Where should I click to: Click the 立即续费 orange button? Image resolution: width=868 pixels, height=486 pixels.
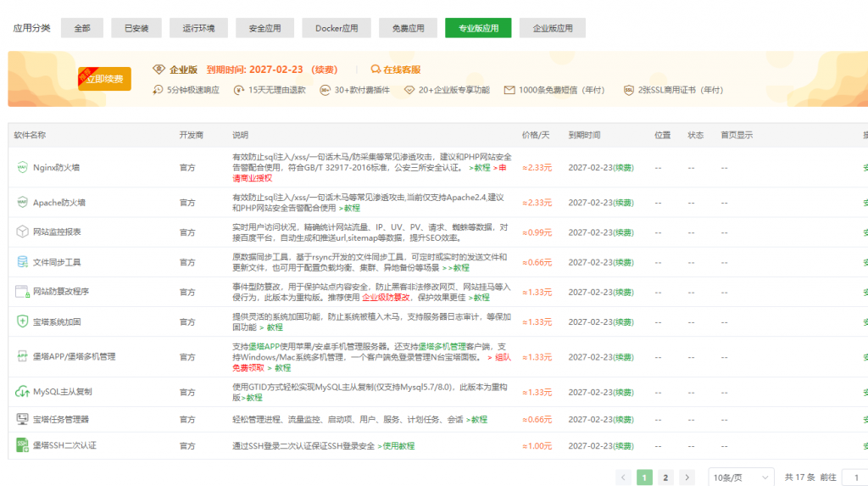coord(104,79)
